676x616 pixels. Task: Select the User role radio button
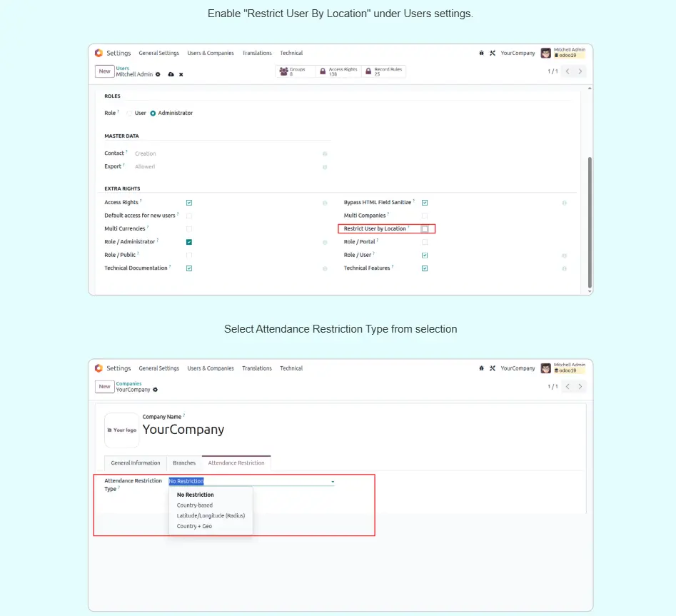pyautogui.click(x=130, y=113)
